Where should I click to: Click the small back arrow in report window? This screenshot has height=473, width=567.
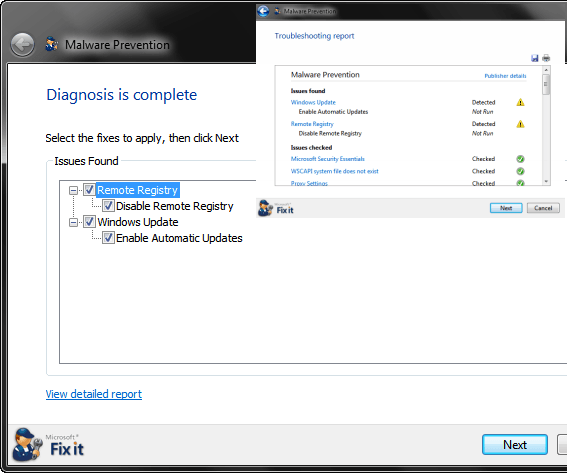[263, 11]
